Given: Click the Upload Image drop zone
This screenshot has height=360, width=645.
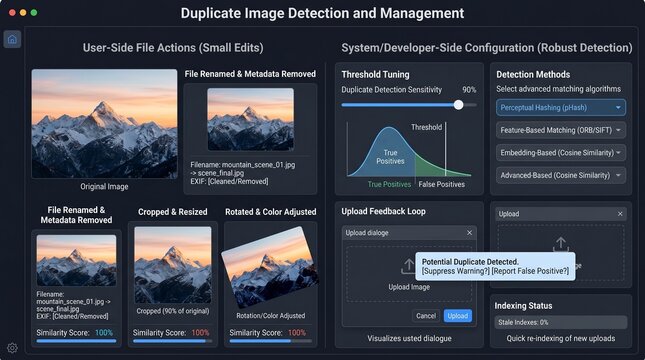Looking at the screenshot, I should coord(409,274).
